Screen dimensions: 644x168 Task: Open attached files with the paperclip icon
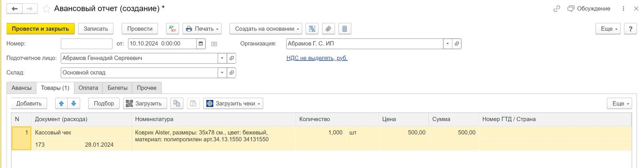coord(328,29)
